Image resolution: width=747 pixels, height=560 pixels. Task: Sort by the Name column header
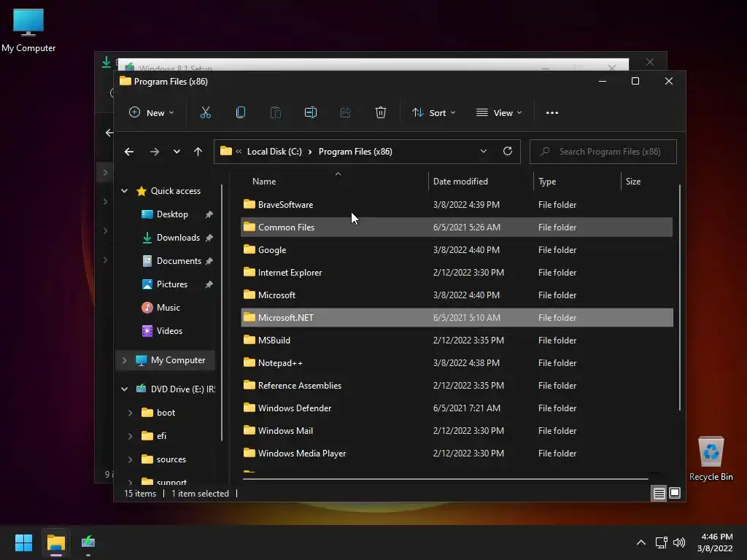tap(264, 182)
